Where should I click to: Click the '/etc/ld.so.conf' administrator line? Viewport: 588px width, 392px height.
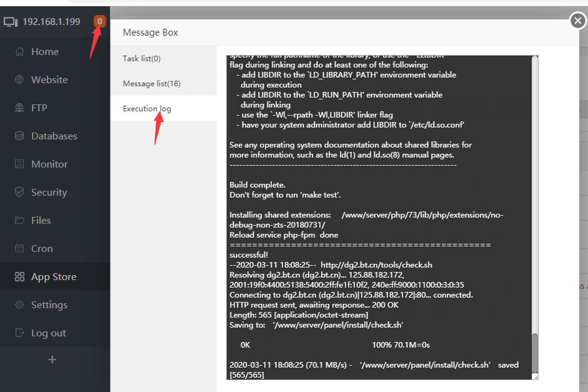pyautogui.click(x=351, y=125)
